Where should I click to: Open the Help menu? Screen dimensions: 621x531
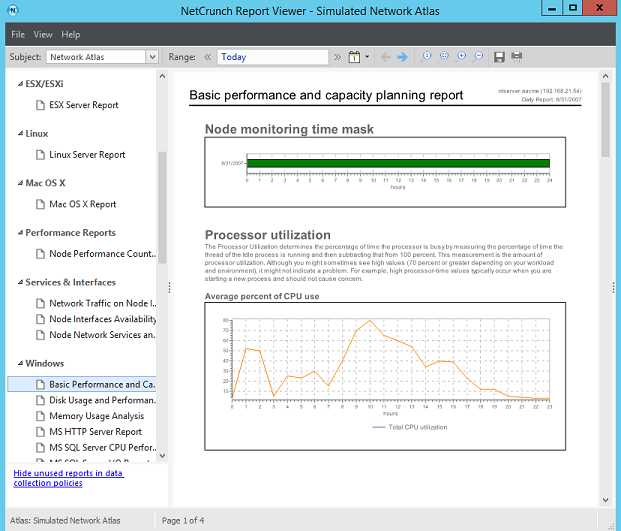70,35
